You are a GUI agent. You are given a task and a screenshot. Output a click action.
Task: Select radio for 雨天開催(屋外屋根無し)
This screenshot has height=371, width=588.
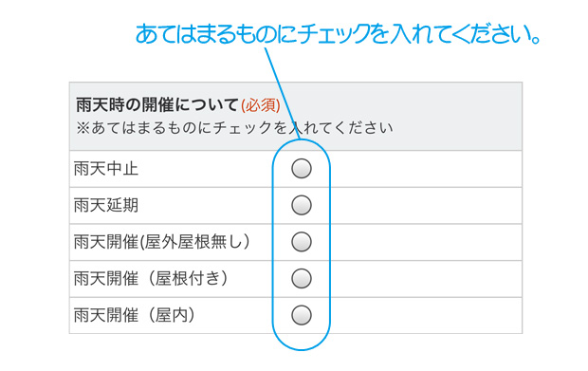click(x=302, y=242)
